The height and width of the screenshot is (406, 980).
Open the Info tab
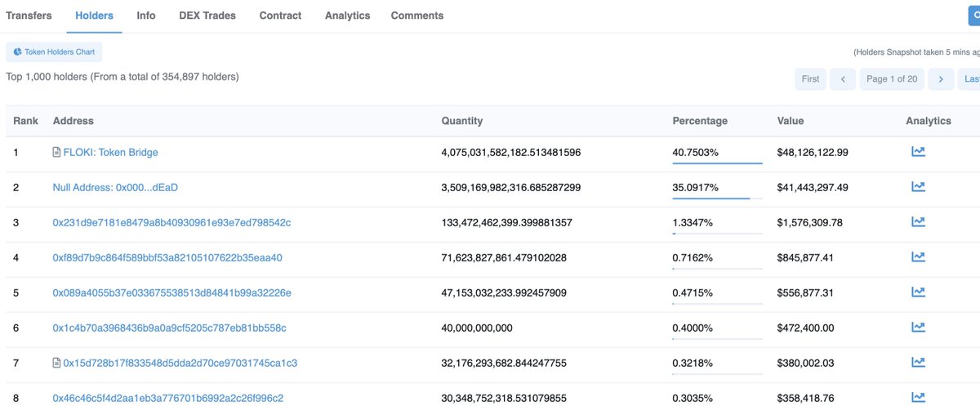[146, 16]
